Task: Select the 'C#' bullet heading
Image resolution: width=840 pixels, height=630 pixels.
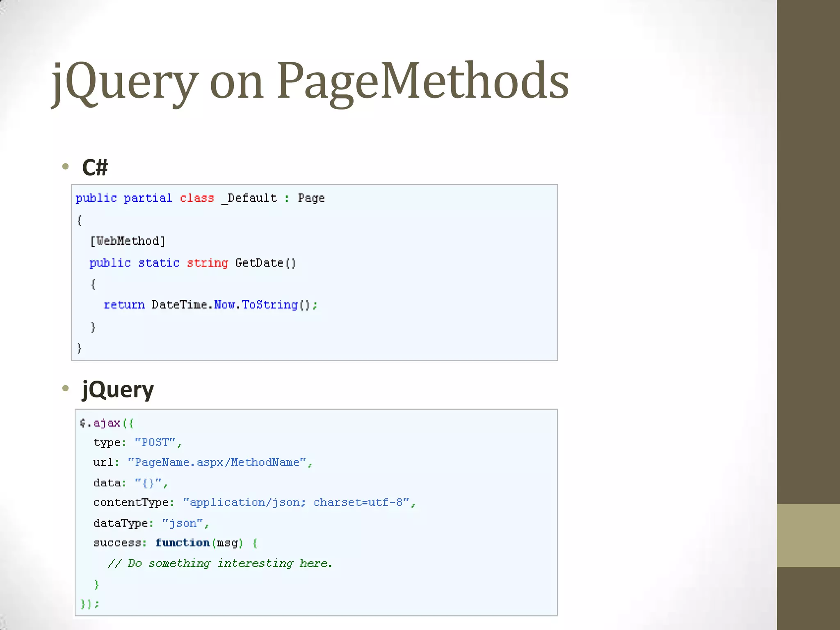Action: 95,167
